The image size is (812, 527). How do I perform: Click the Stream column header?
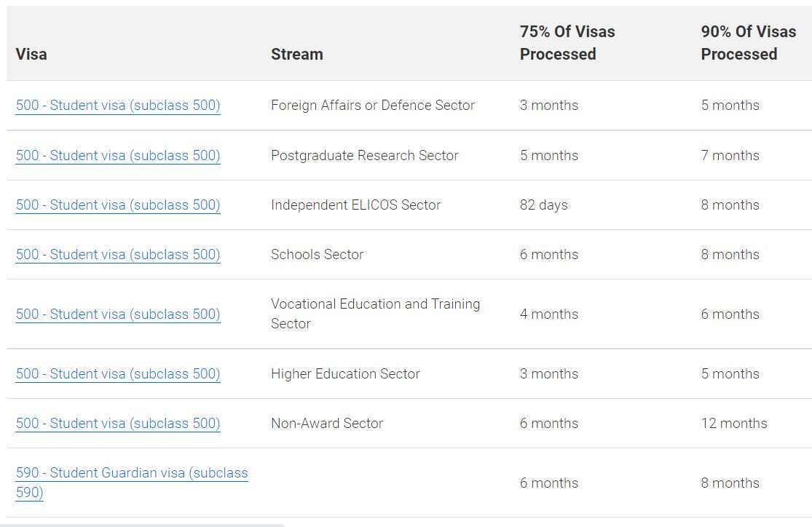coord(296,54)
